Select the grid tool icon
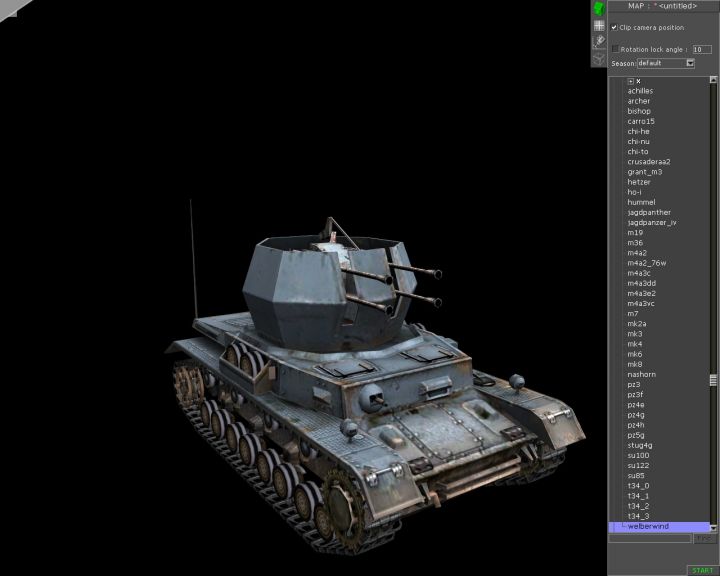The image size is (720, 576). [598, 26]
